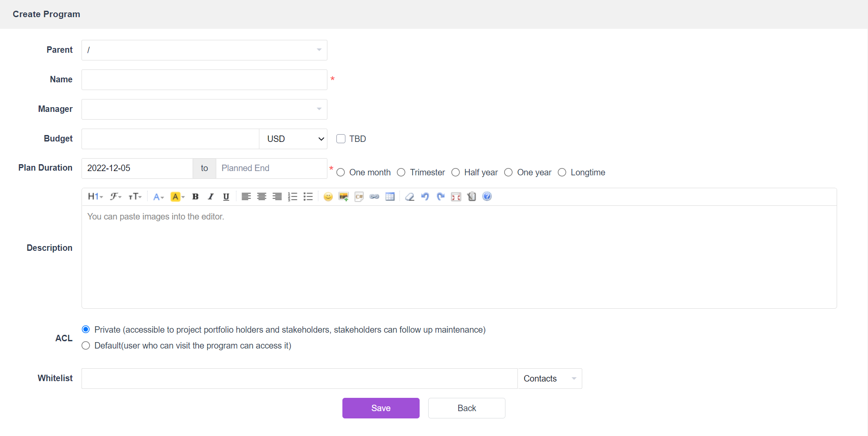The height and width of the screenshot is (436, 868).
Task: Select the Half year duration option
Action: (x=456, y=172)
